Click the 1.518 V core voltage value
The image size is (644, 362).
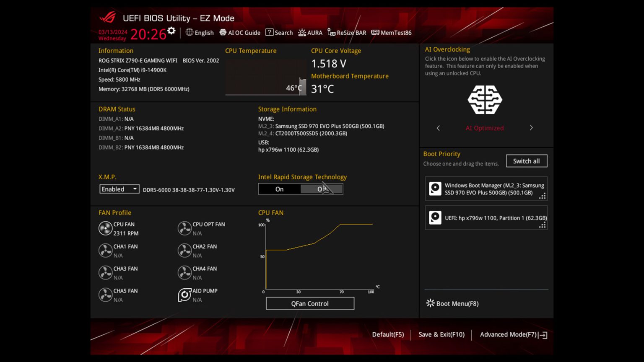(x=329, y=64)
